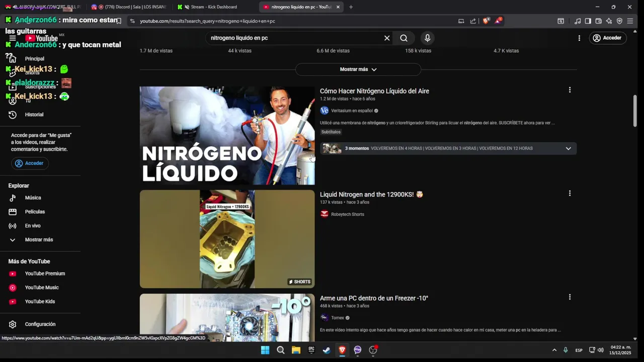This screenshot has height=362, width=644.
Task: Open a new browser tab with plus
Action: [351, 7]
